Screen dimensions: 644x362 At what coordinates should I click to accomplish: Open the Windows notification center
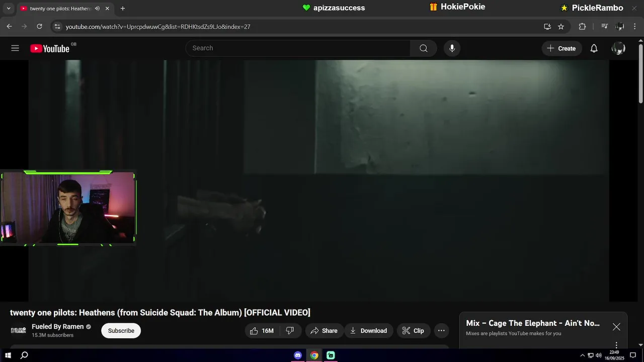coord(633,355)
